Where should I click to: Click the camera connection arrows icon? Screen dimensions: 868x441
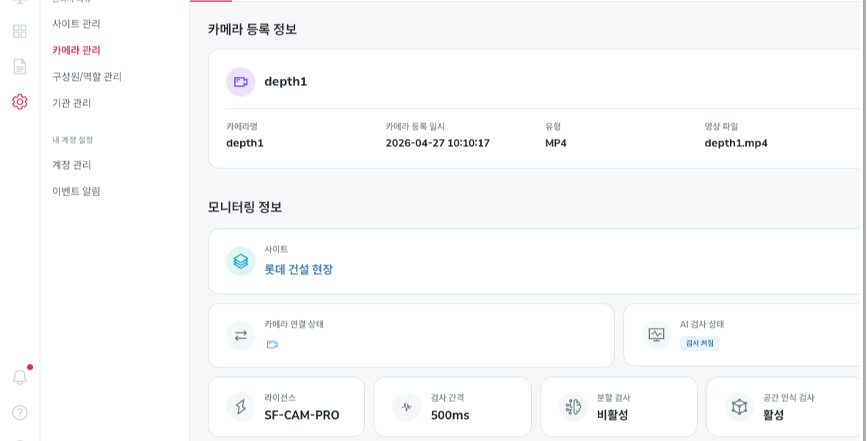click(x=241, y=336)
